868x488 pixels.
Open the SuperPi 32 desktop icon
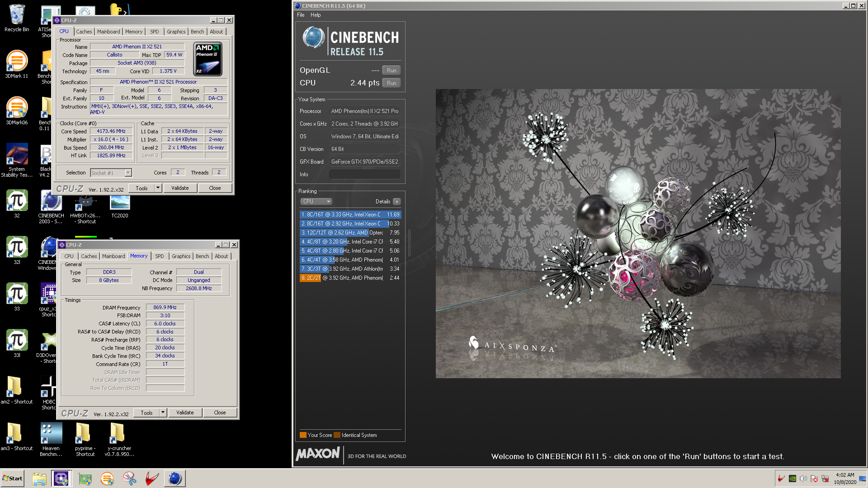tap(17, 204)
